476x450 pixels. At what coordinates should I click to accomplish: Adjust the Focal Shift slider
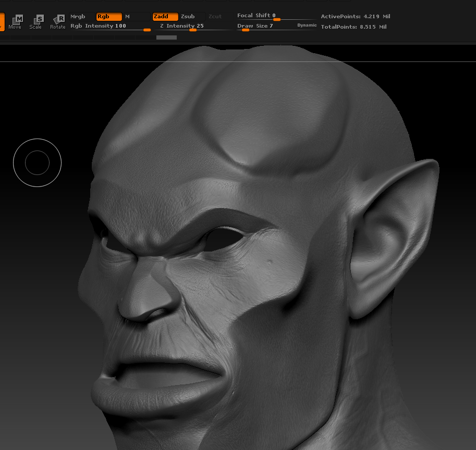point(277,16)
